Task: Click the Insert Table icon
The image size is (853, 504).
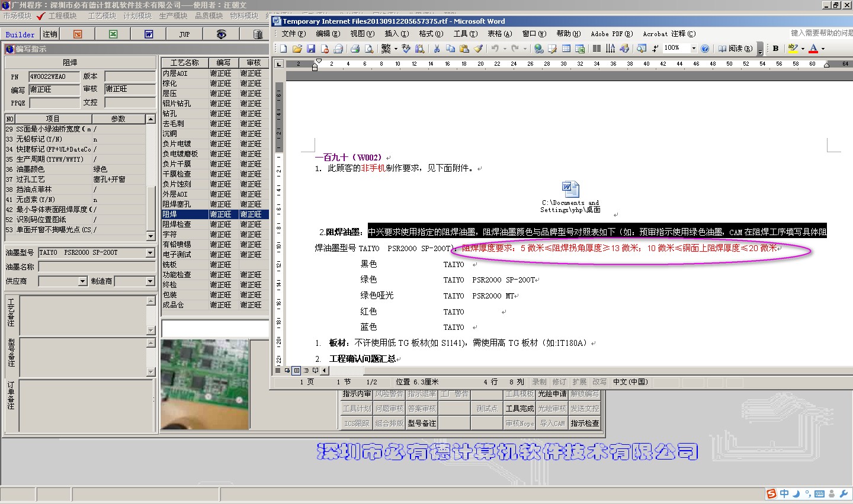Action: tap(566, 49)
